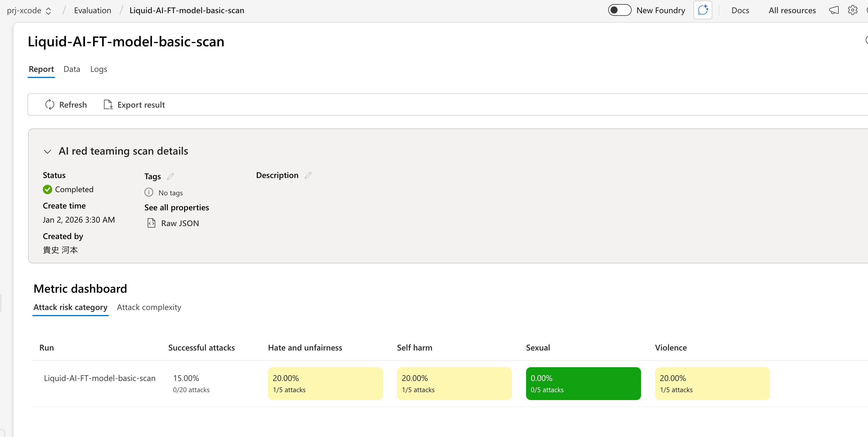Click the No tags info icon
The image size is (868, 437).
click(x=149, y=192)
